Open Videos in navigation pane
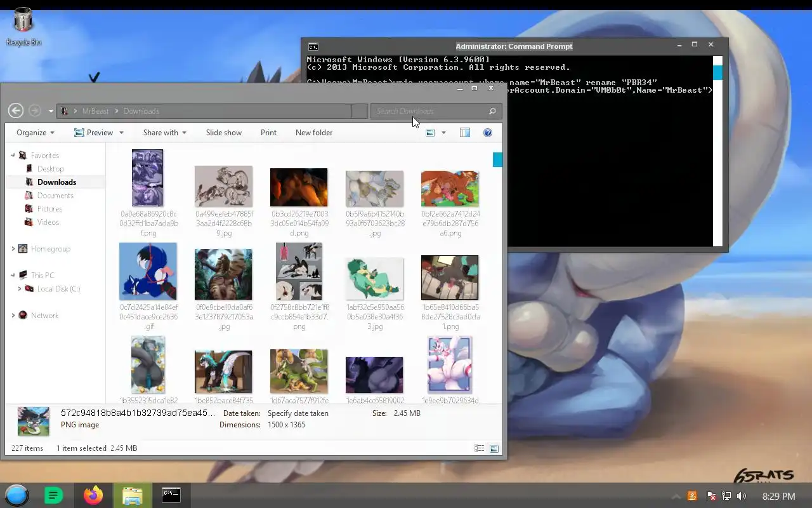 click(48, 222)
